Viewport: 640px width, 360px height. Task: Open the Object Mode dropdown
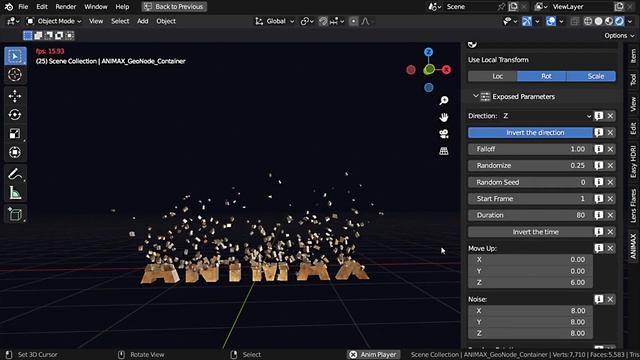[54, 21]
